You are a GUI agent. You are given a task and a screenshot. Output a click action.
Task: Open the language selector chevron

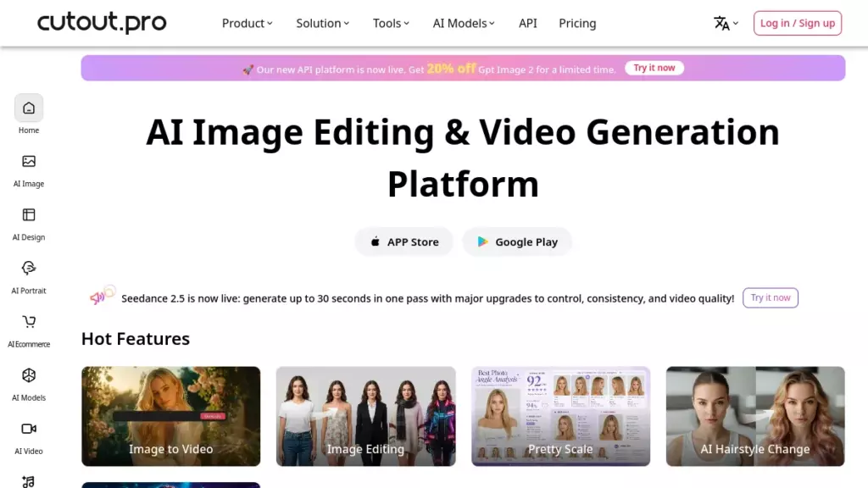coord(736,23)
